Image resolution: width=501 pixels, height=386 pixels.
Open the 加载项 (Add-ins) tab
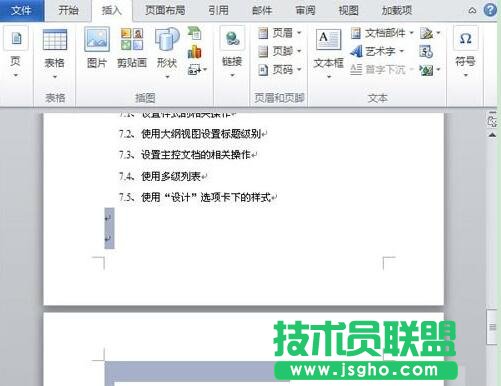pyautogui.click(x=397, y=10)
